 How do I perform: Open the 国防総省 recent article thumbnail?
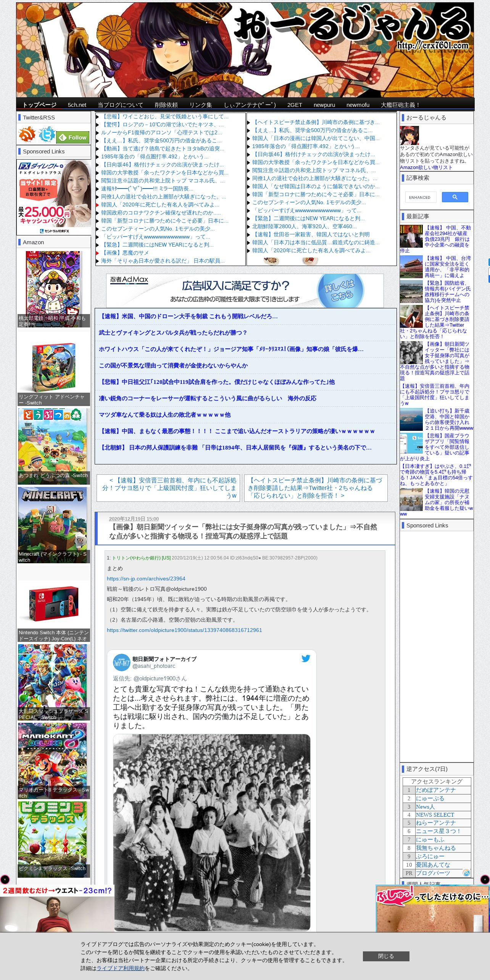tap(411, 292)
